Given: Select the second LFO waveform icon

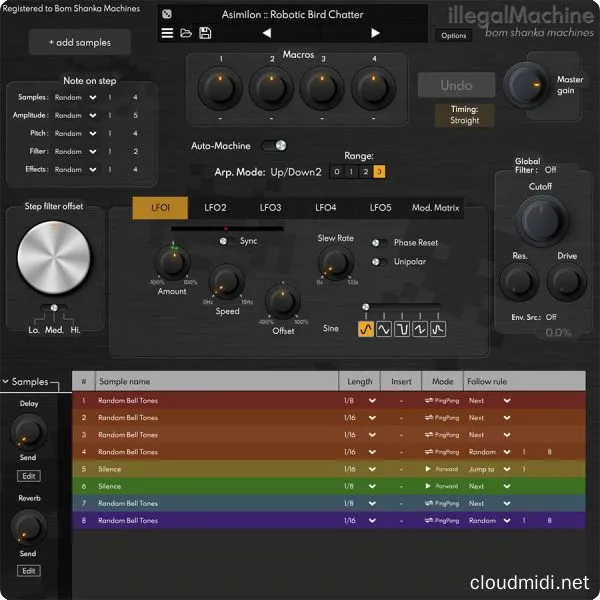Looking at the screenshot, I should [x=384, y=329].
